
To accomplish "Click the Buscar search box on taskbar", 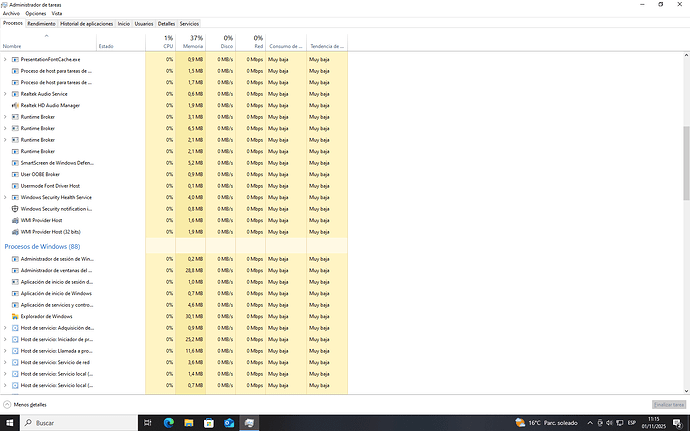I will click(x=80, y=423).
